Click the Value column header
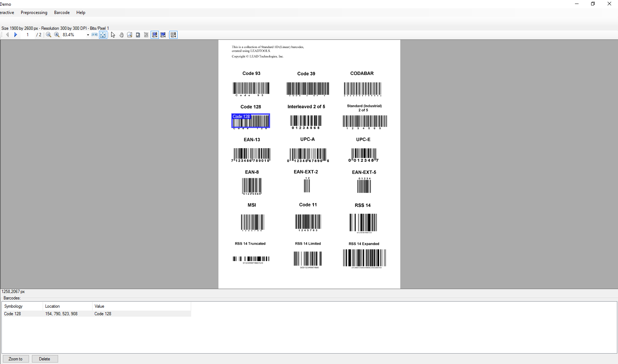This screenshot has height=364, width=618. pos(142,306)
